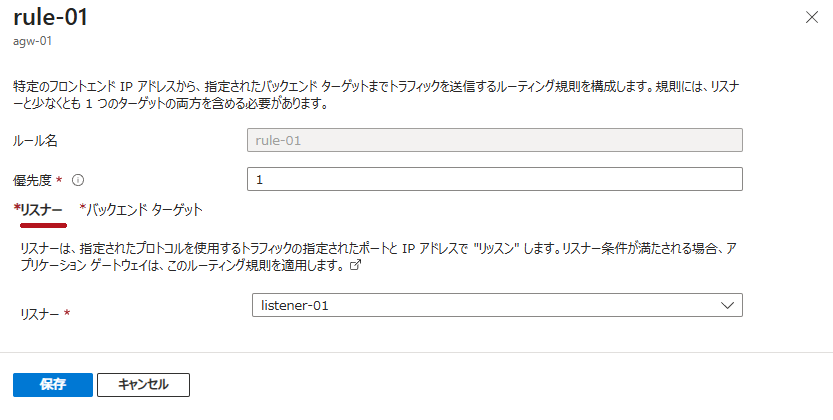Click the red asterisk beside the リスナー dropdown label
Viewport: 833px width, 420px height.
coord(67,313)
